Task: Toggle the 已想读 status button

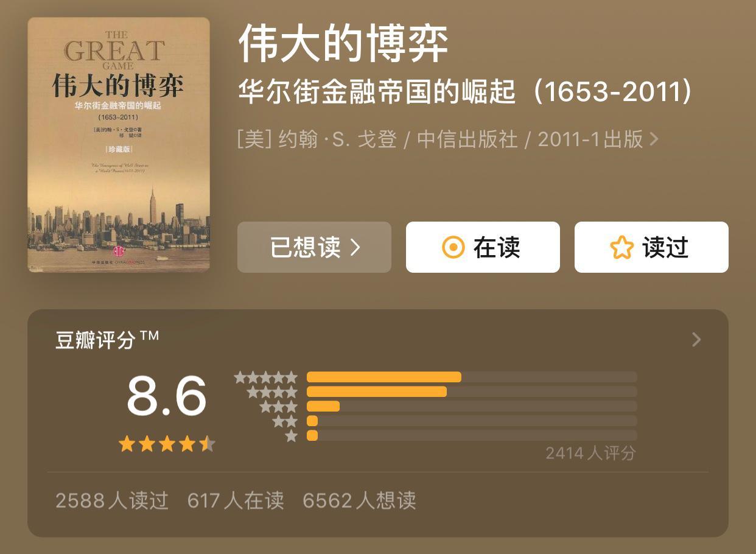Action: (314, 247)
